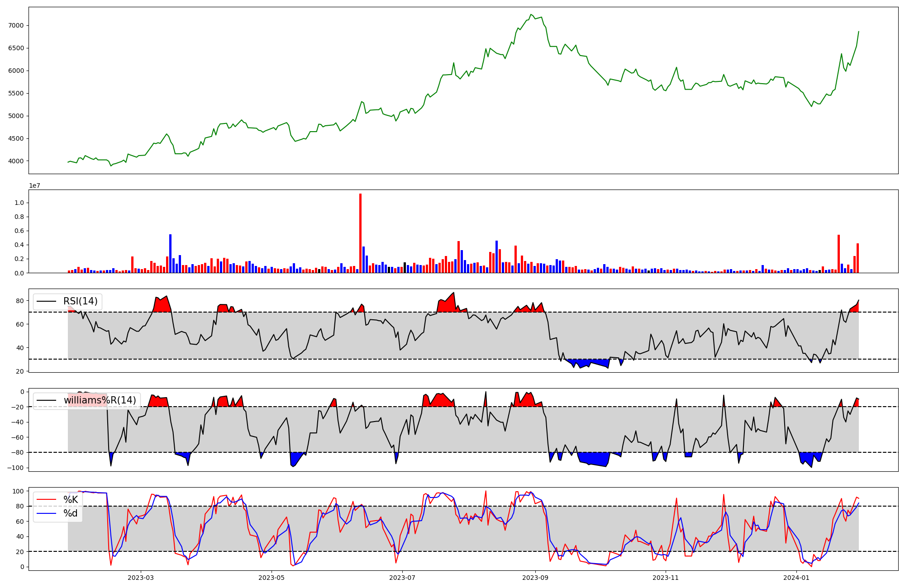The width and height of the screenshot is (905, 588).
Task: Click the RSI(14) legend label
Action: point(80,301)
